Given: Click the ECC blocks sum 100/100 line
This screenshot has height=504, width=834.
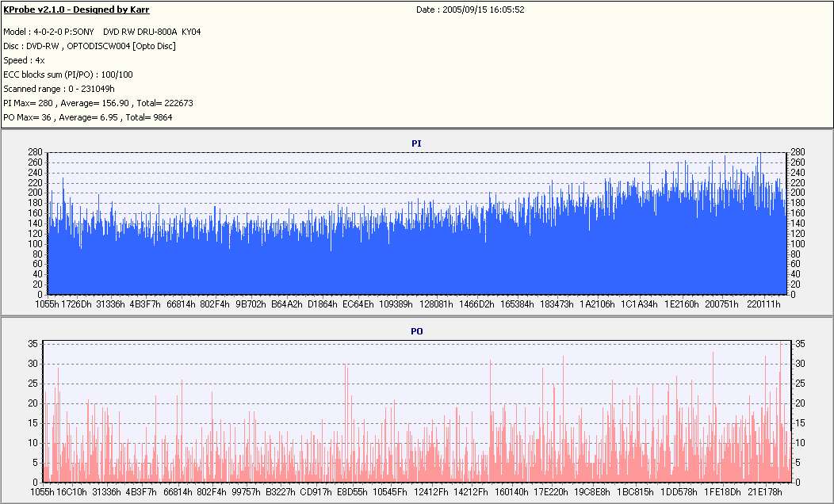Looking at the screenshot, I should click(68, 75).
